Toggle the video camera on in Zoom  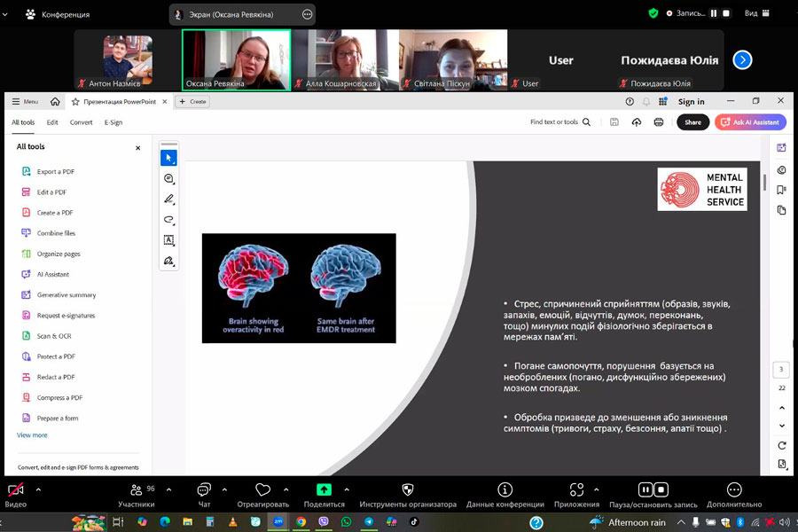[15, 490]
